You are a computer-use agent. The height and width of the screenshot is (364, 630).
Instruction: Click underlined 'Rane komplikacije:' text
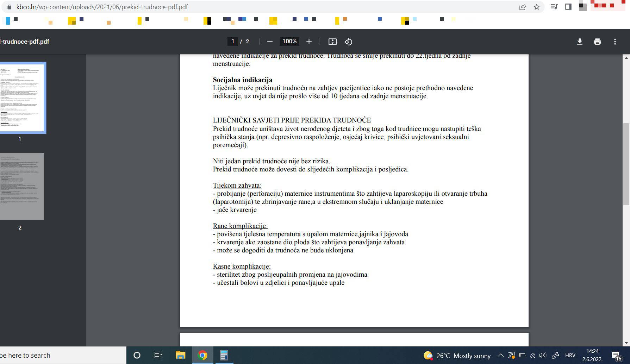(240, 226)
